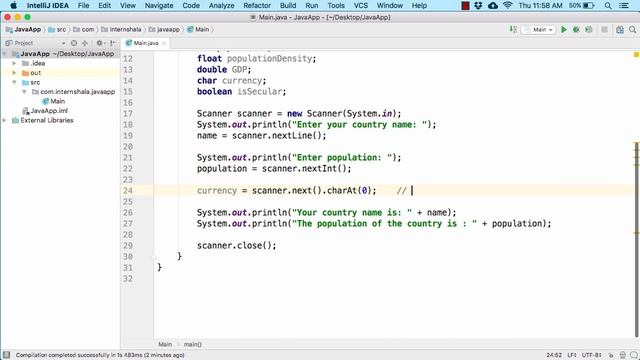Open the Project Structure icon in the toolbar
Viewport: 640px width, 360px height.
pyautogui.click(x=620, y=29)
